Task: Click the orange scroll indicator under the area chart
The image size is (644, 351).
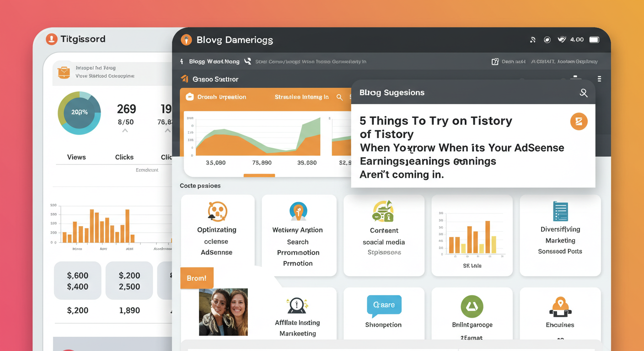Action: click(259, 175)
